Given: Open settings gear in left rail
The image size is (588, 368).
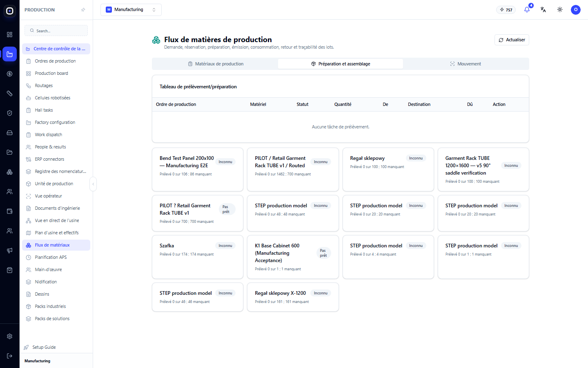Looking at the screenshot, I should [x=9, y=337].
